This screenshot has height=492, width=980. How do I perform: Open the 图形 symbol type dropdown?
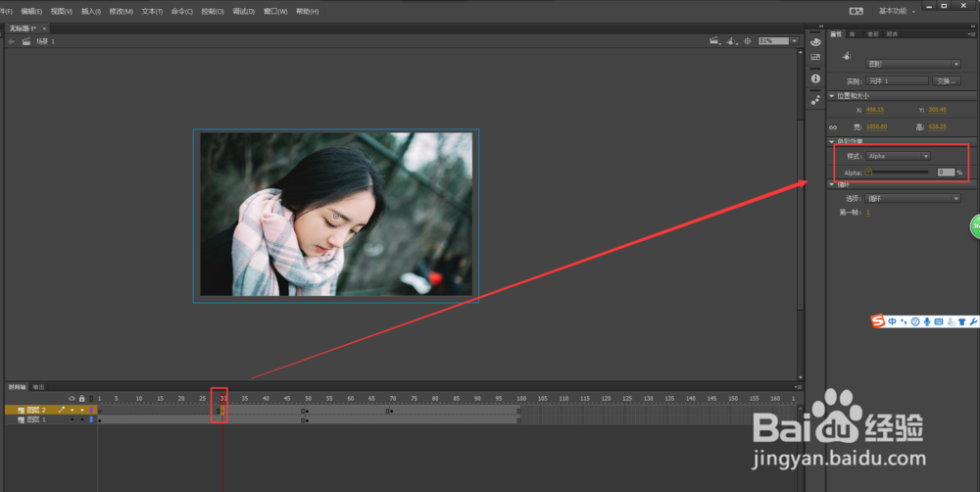(913, 64)
